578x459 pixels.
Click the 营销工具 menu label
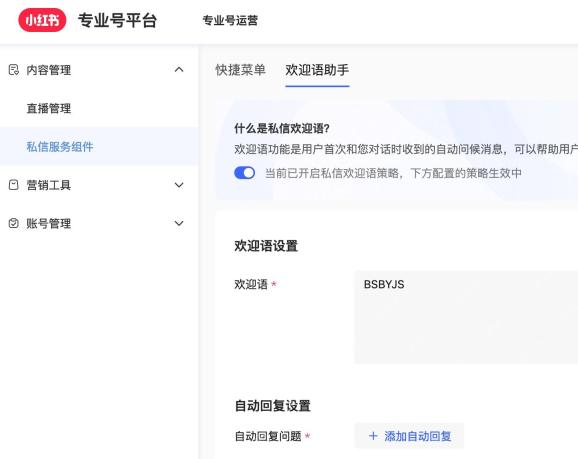click(x=49, y=185)
